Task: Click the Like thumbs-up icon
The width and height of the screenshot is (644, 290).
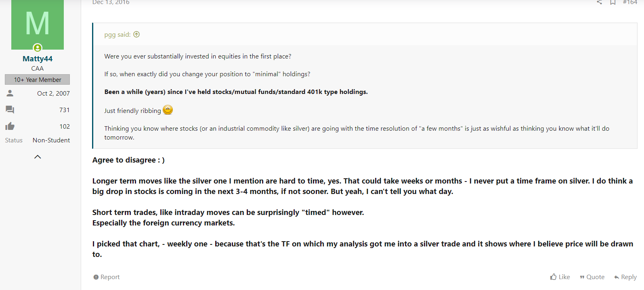Action: (554, 277)
